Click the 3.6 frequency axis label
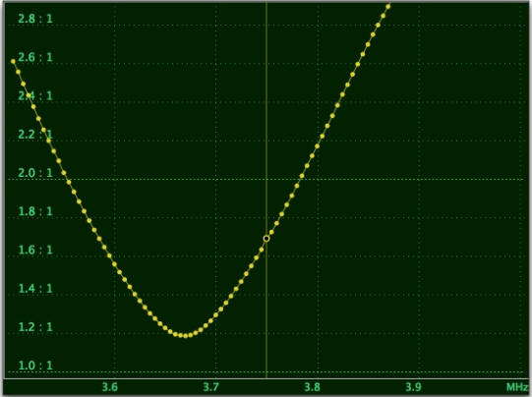Viewport: 532px width, 397px height. tap(110, 387)
